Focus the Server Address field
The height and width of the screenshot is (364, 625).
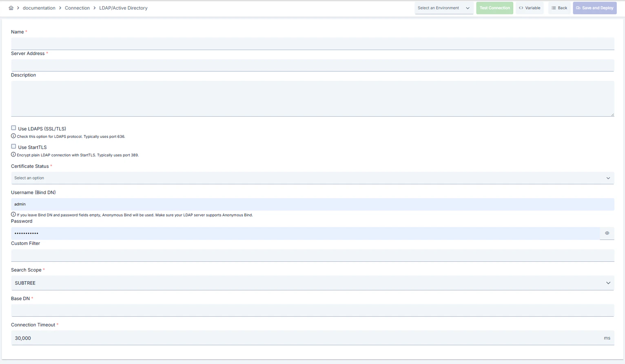pyautogui.click(x=312, y=65)
